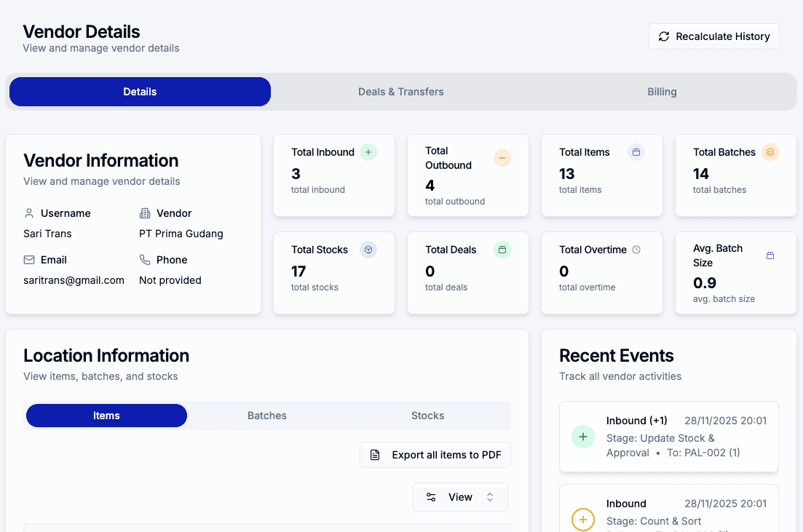Switch to the Batches tab in Location Information
803x532 pixels.
266,415
